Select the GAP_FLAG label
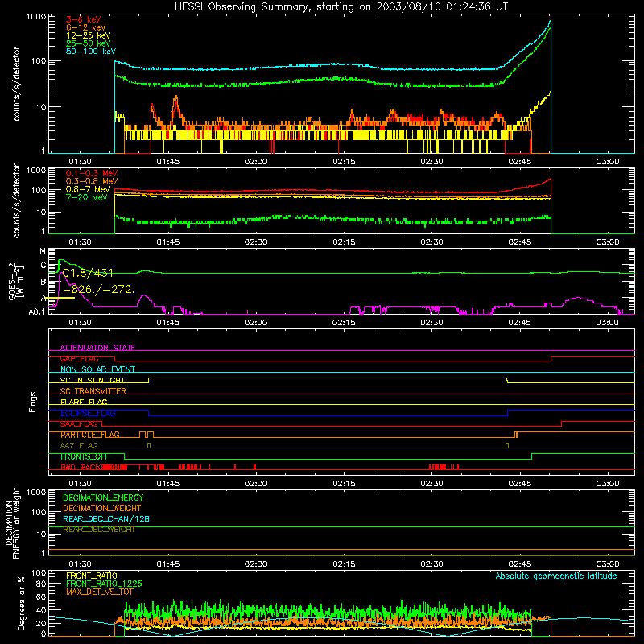 point(79,358)
